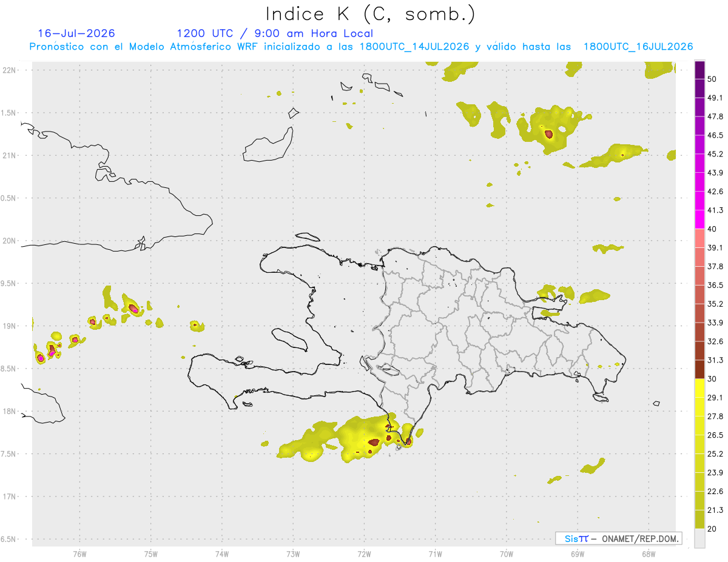Click the colorbar value "49.1"
Image resolution: width=728 pixels, height=562 pixels.
coord(715,98)
